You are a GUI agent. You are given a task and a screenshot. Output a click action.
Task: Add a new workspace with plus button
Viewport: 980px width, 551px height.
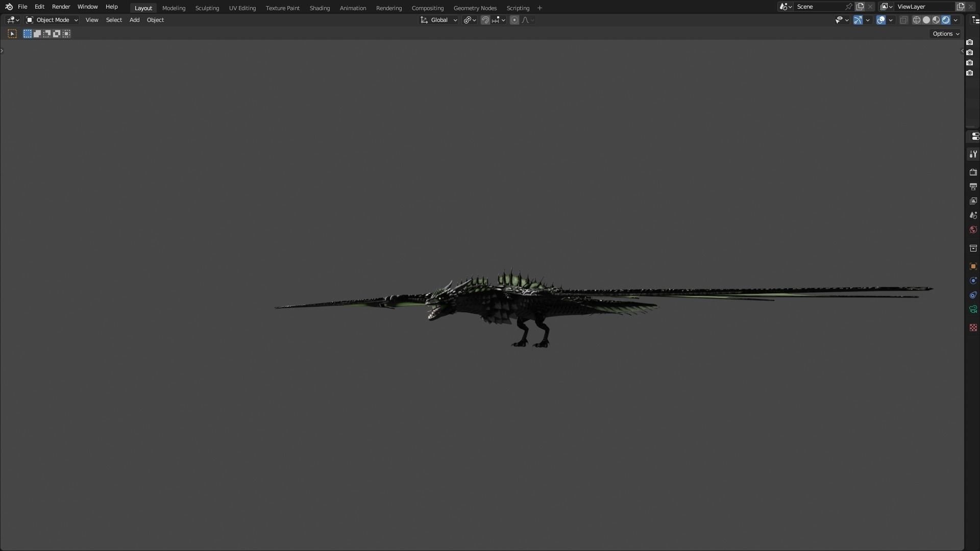(x=540, y=8)
